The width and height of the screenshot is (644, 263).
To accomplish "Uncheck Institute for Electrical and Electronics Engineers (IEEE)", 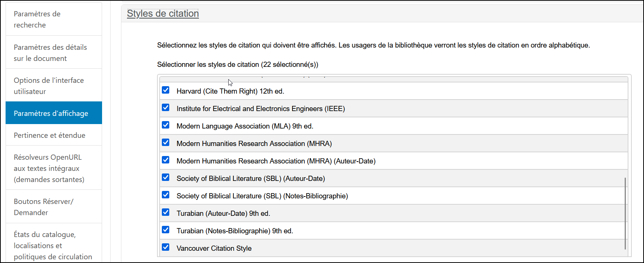I will (166, 107).
